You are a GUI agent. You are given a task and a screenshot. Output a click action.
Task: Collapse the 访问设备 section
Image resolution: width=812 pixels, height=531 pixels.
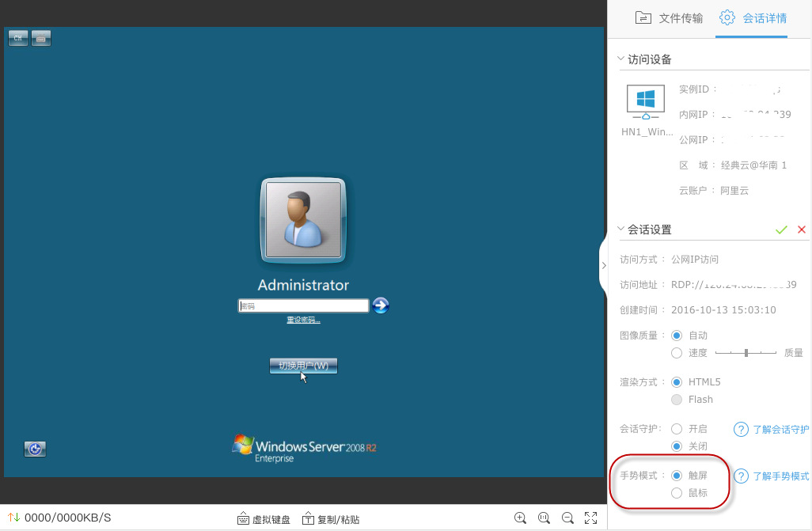point(620,59)
